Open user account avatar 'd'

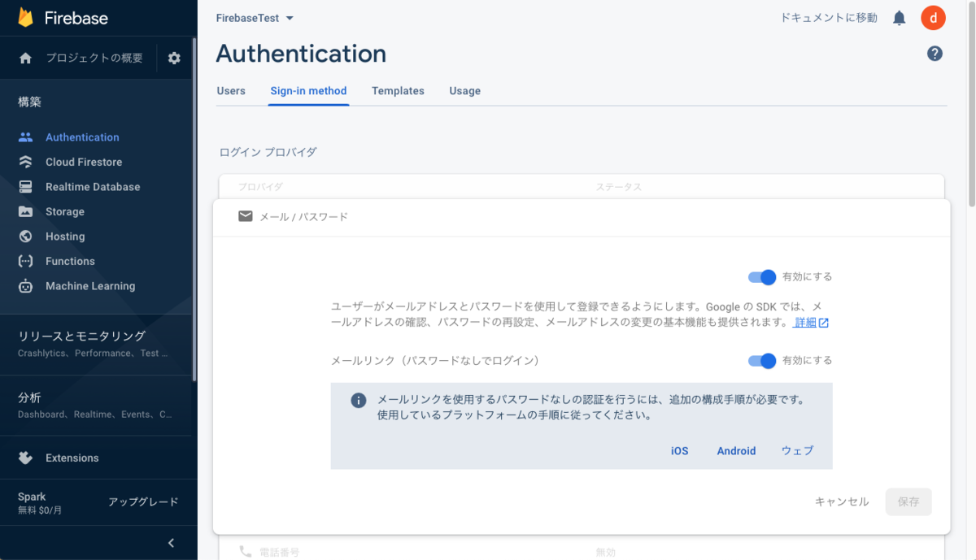click(x=933, y=18)
